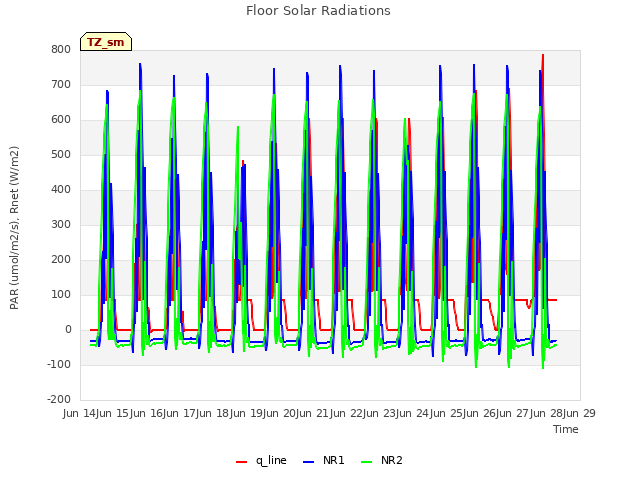The image size is (640, 480).
Task: Click the blue NR1 legend swatch
Action: point(309,462)
